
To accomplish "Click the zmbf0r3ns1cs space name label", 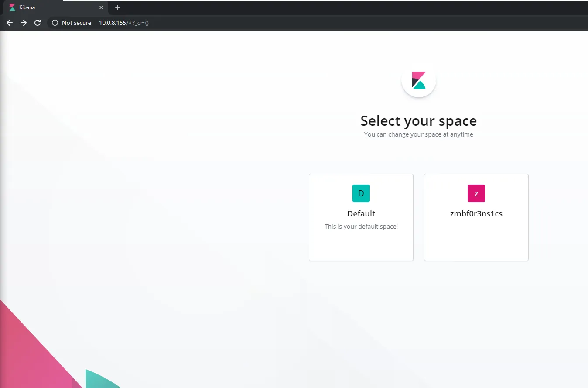I will (x=476, y=213).
